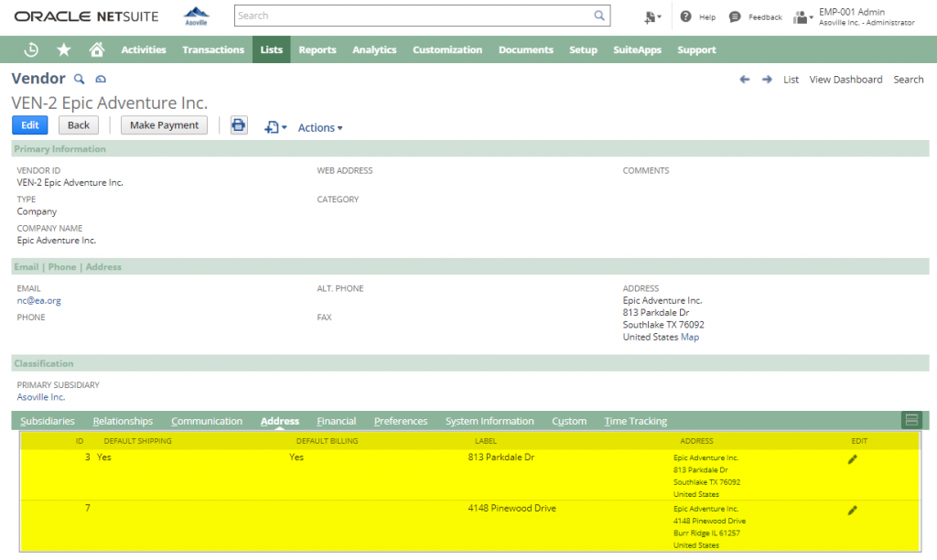Screen dimensions: 937x560
Task: Expand the Actions dropdown
Action: click(x=320, y=128)
